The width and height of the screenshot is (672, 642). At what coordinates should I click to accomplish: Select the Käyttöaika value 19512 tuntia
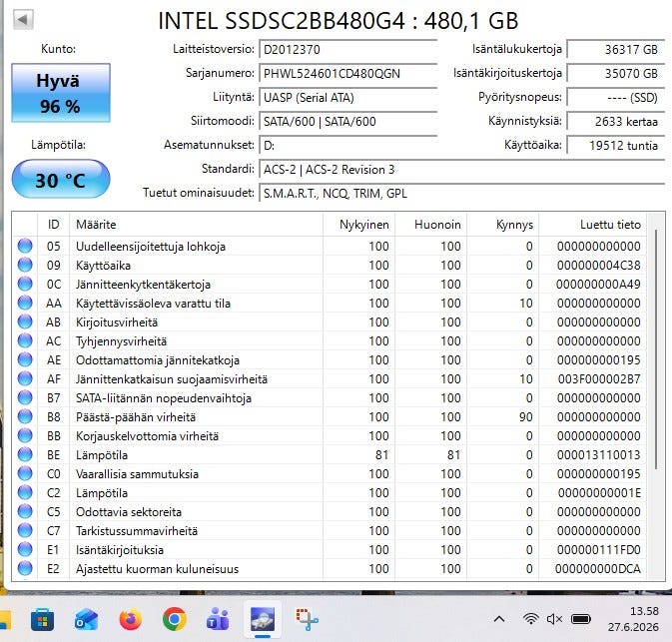(x=615, y=146)
